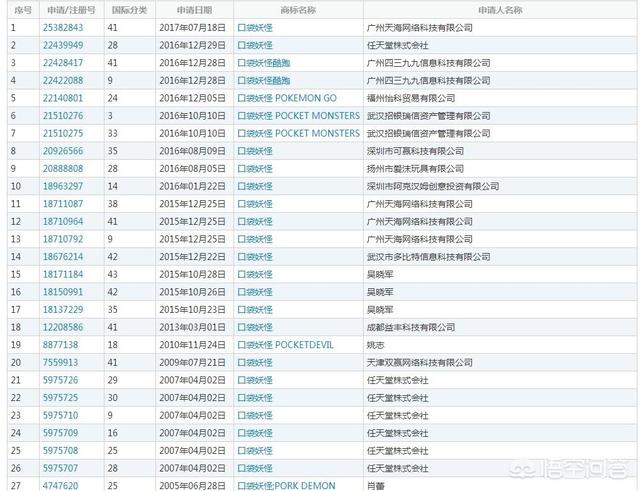The image size is (640, 491).
Task: Open application number 20926566
Action: point(62,151)
